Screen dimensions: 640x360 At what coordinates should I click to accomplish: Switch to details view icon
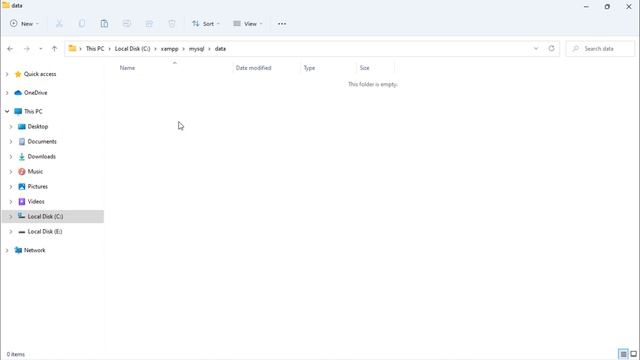pos(623,354)
